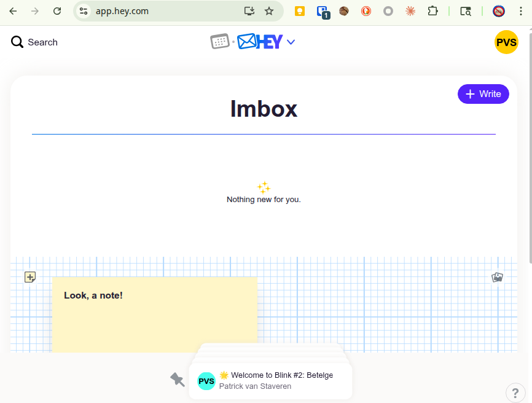Open the HEY Calendar icon
Screen dimensions: 532x403
[219, 42]
